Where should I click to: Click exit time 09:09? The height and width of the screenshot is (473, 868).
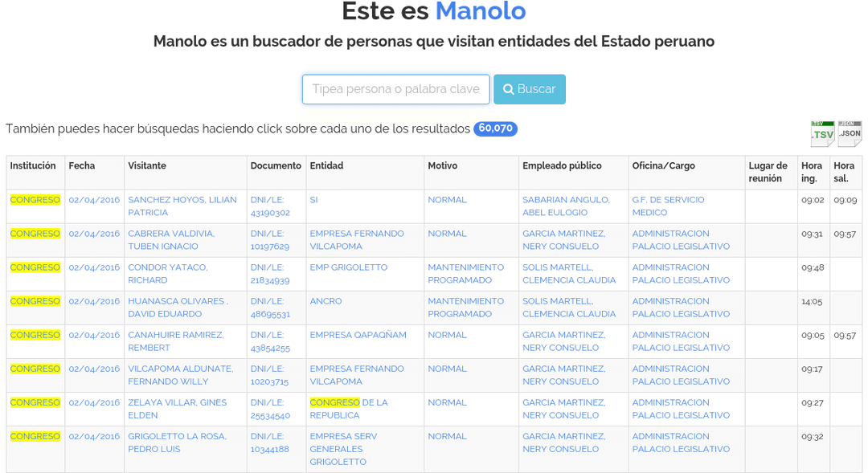tap(845, 200)
